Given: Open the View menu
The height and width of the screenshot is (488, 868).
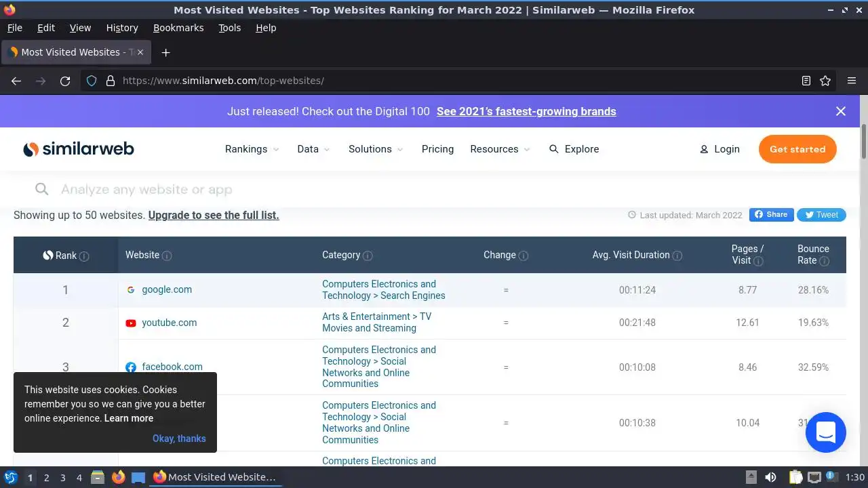Looking at the screenshot, I should pos(80,28).
